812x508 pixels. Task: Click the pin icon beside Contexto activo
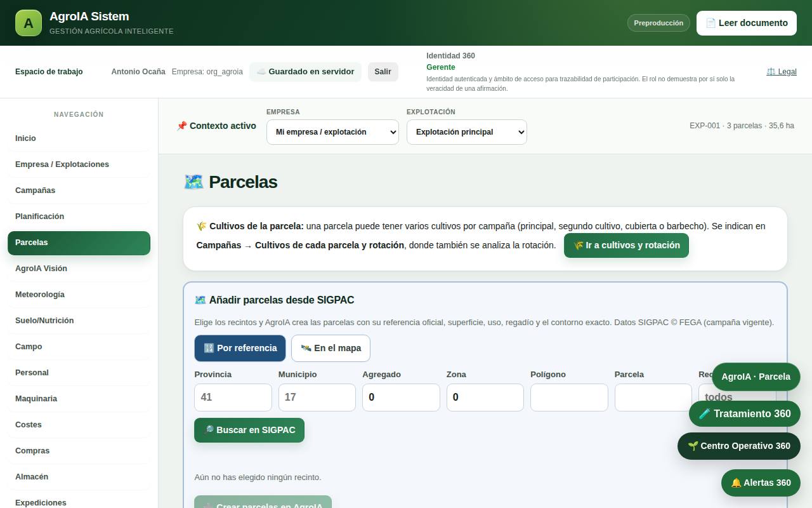tap(181, 126)
